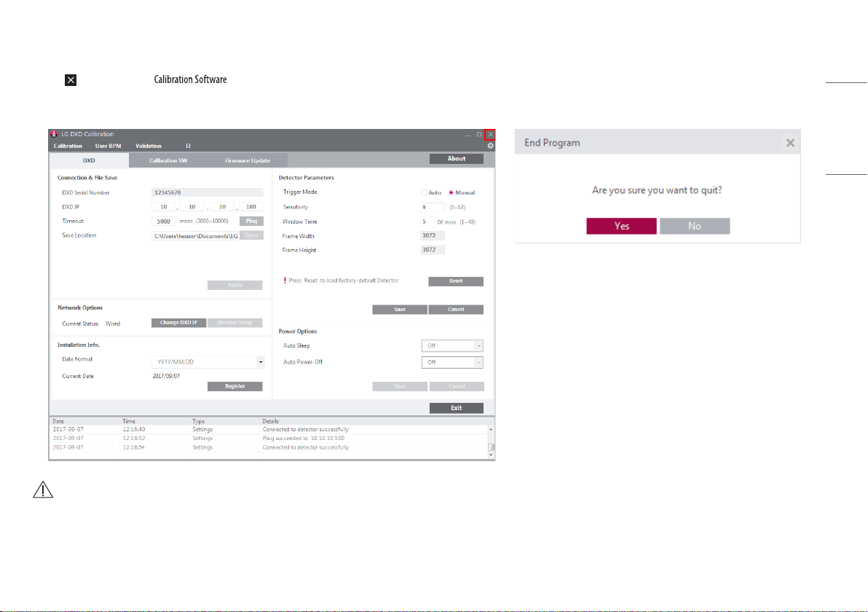Choose No in End Program dialog
Screen dimensions: 868x612
pos(695,226)
